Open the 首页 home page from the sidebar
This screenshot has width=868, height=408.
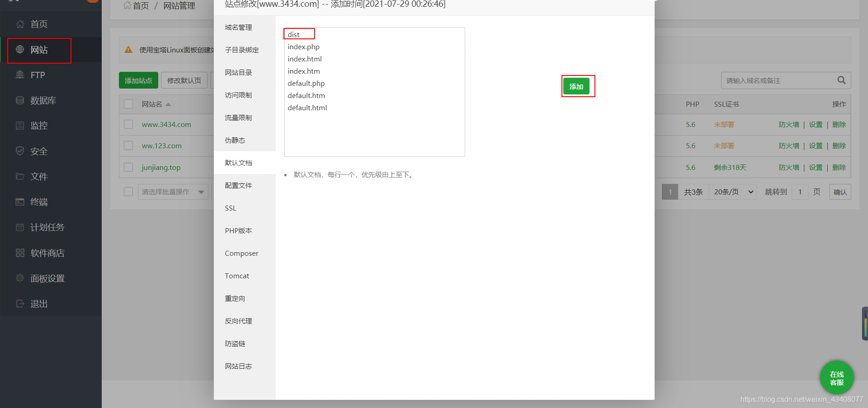[38, 24]
